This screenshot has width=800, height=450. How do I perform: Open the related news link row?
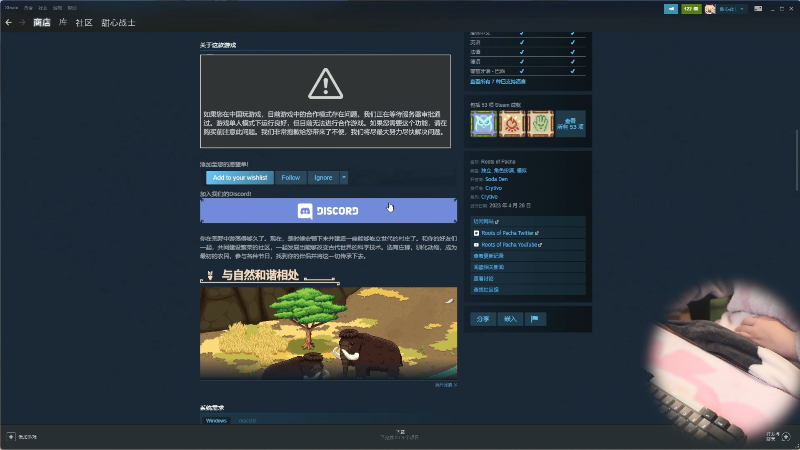(x=528, y=267)
